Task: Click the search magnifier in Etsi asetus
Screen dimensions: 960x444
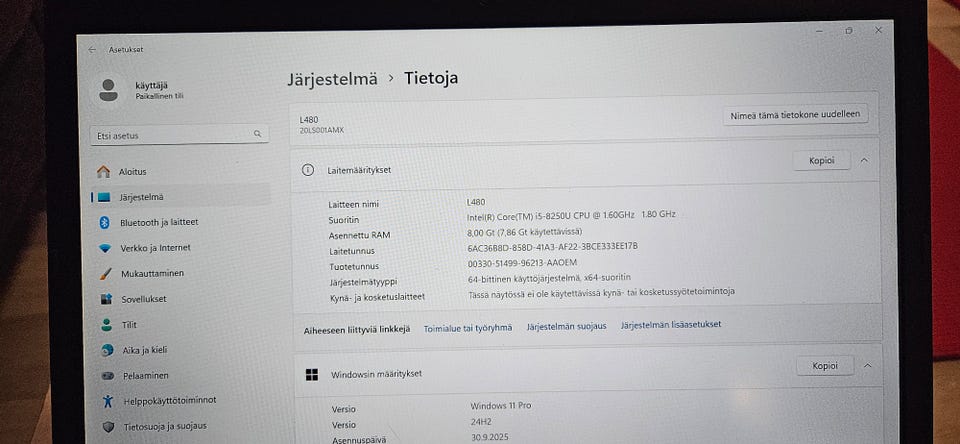Action: 258,134
